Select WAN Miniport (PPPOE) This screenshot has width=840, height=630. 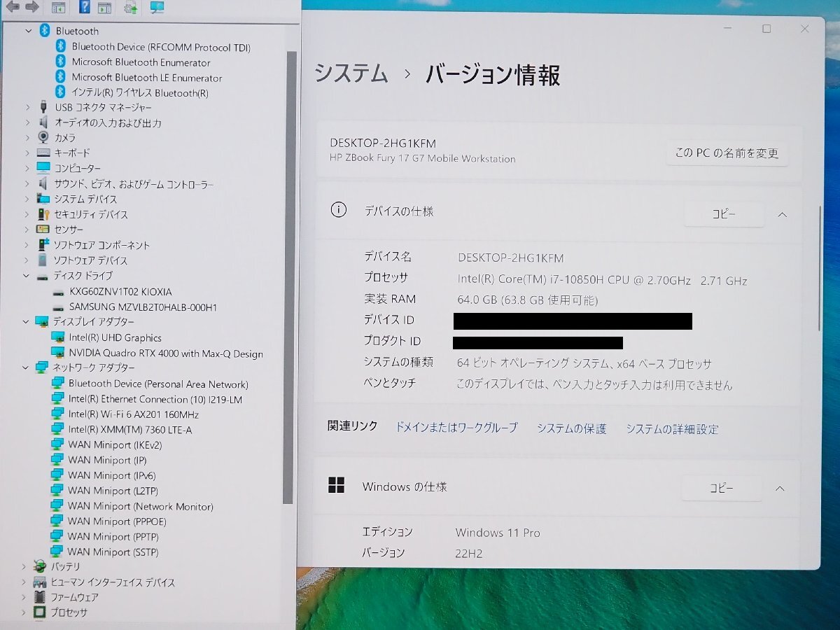117,521
